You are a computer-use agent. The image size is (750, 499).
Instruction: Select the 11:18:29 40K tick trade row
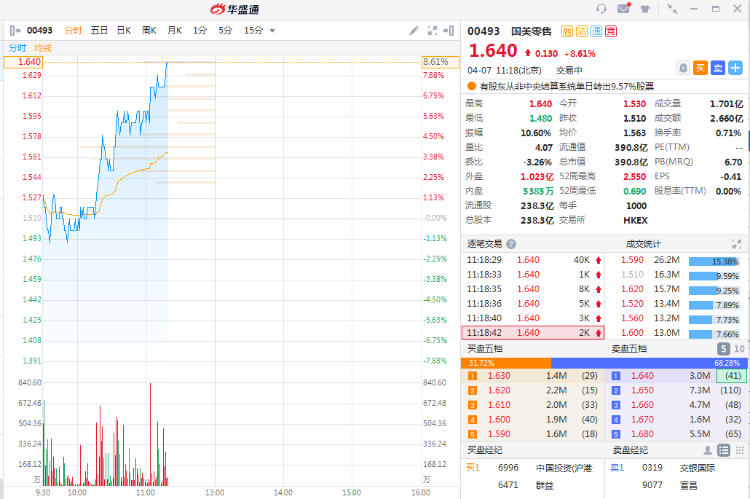point(533,260)
